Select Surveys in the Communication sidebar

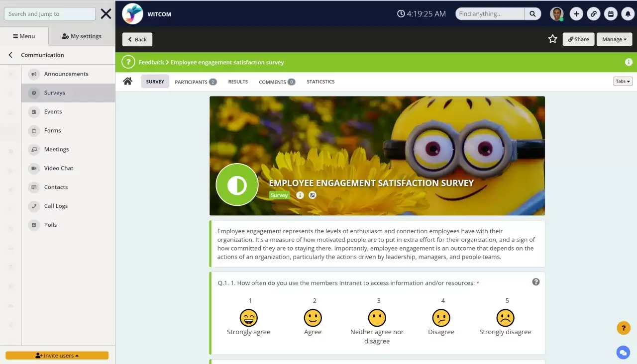[55, 92]
